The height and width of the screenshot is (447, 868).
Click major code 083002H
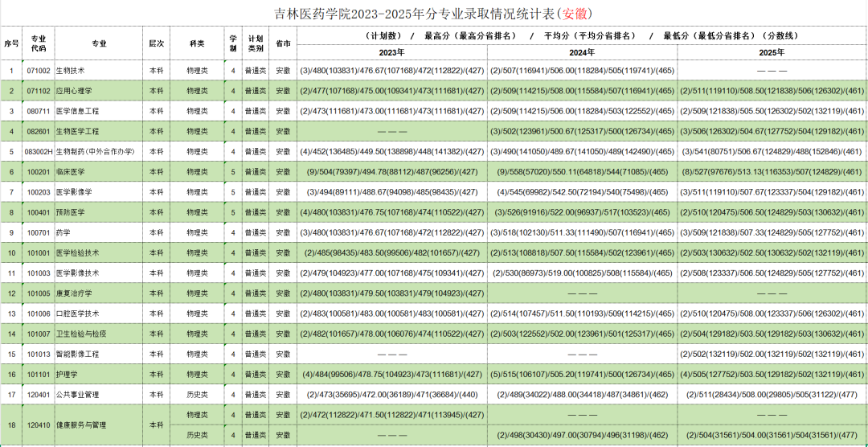pyautogui.click(x=39, y=152)
